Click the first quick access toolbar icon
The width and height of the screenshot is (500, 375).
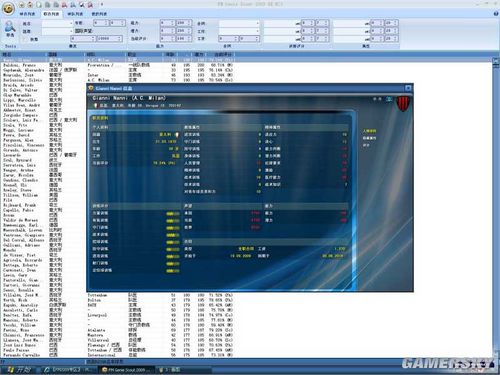[22, 5]
